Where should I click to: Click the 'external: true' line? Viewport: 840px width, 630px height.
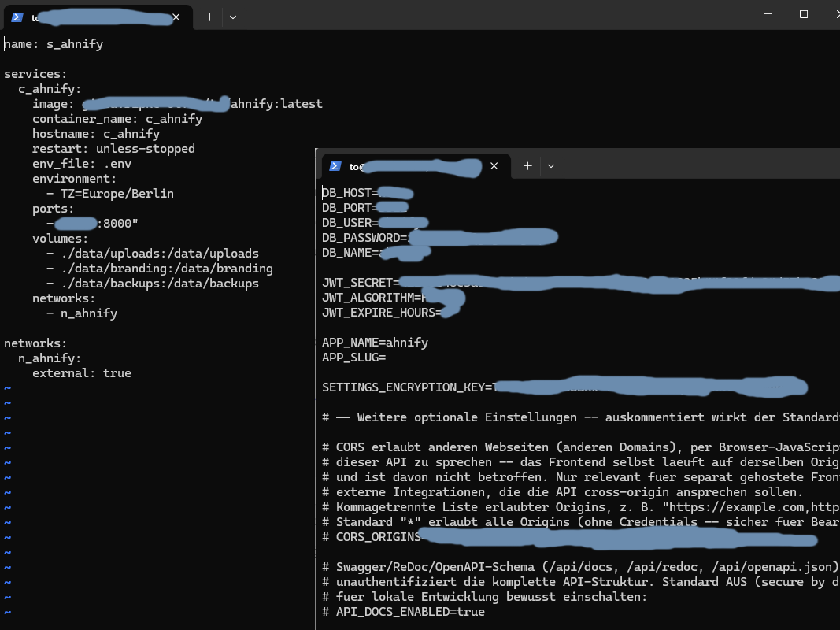(x=82, y=373)
